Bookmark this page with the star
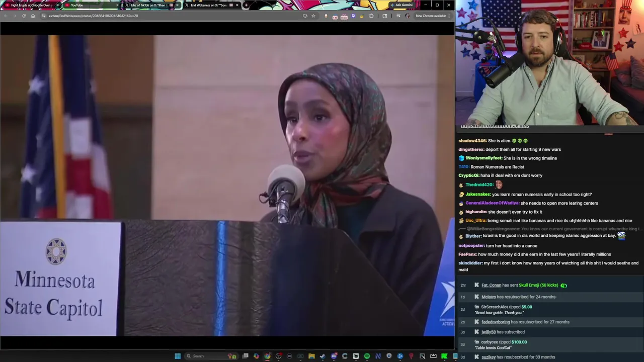 pyautogui.click(x=313, y=16)
